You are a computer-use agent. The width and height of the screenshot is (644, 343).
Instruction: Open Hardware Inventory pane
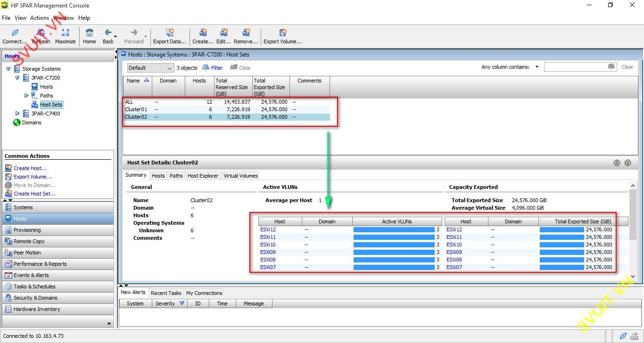58,309
